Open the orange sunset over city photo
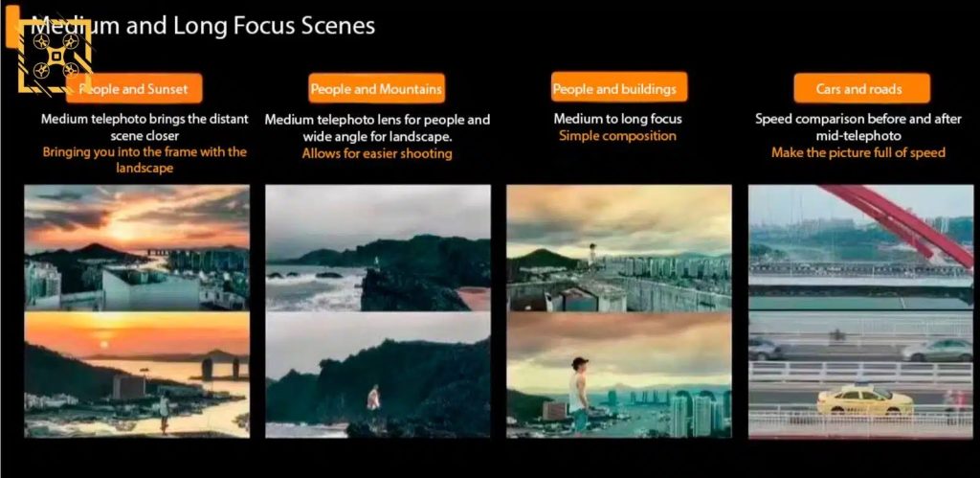Viewport: 980px width, 478px height. pos(137,248)
